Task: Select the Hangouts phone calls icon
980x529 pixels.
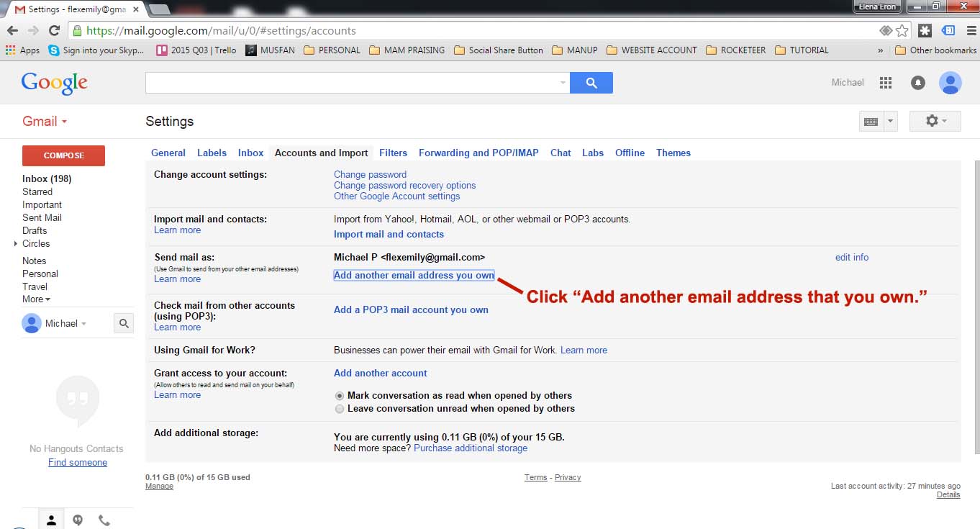Action: pyautogui.click(x=104, y=520)
